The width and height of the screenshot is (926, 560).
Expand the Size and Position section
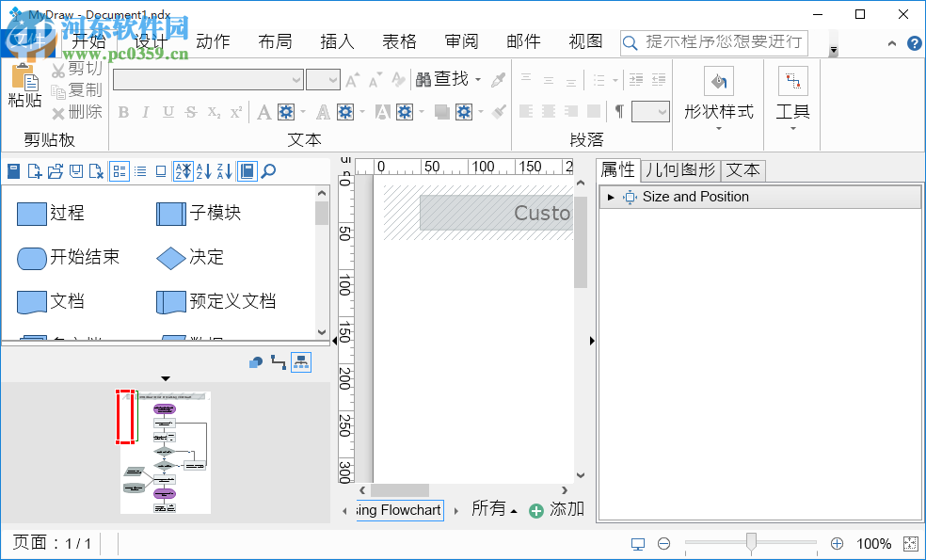[x=612, y=197]
